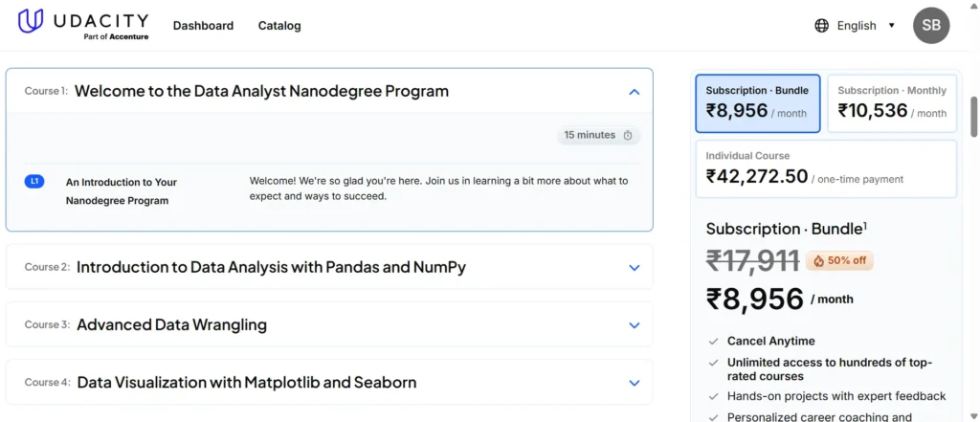Expand Course 4 Data Visualization chevron
Image resolution: width=980 pixels, height=422 pixels.
pos(634,383)
